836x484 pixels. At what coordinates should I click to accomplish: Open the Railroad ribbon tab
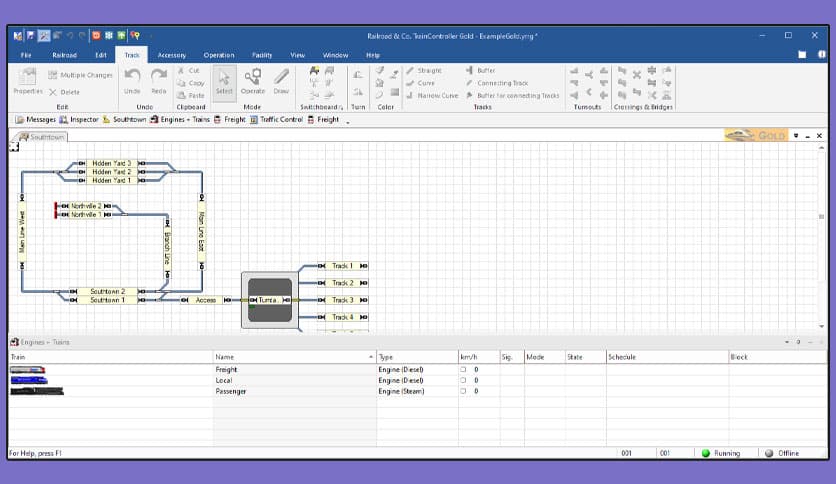coord(65,55)
